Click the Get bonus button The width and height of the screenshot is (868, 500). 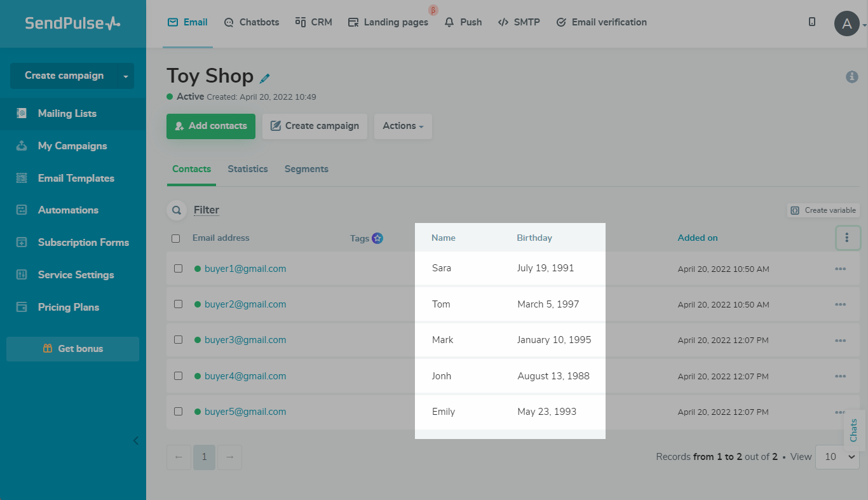(72, 349)
